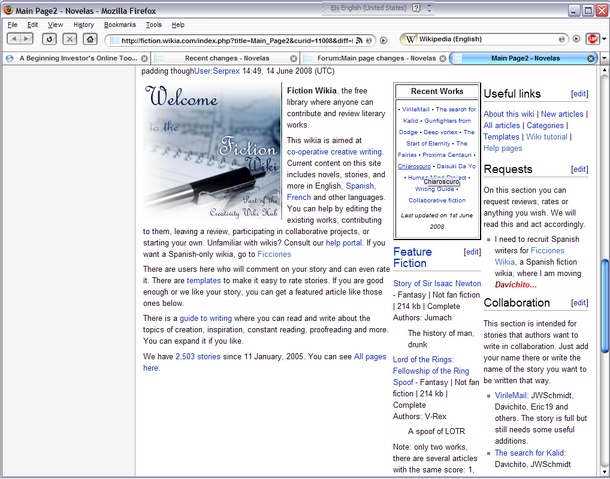Open the View menu
The image size is (610, 479).
coord(55,25)
